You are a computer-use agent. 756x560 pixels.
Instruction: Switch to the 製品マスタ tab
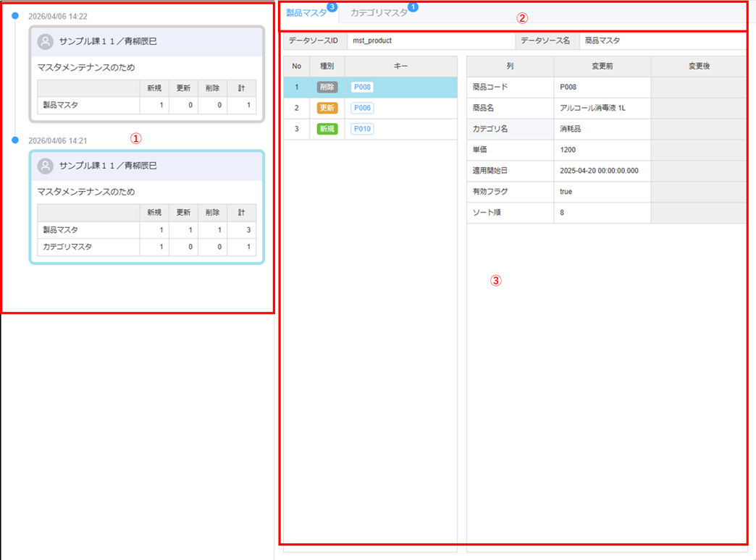pos(306,13)
